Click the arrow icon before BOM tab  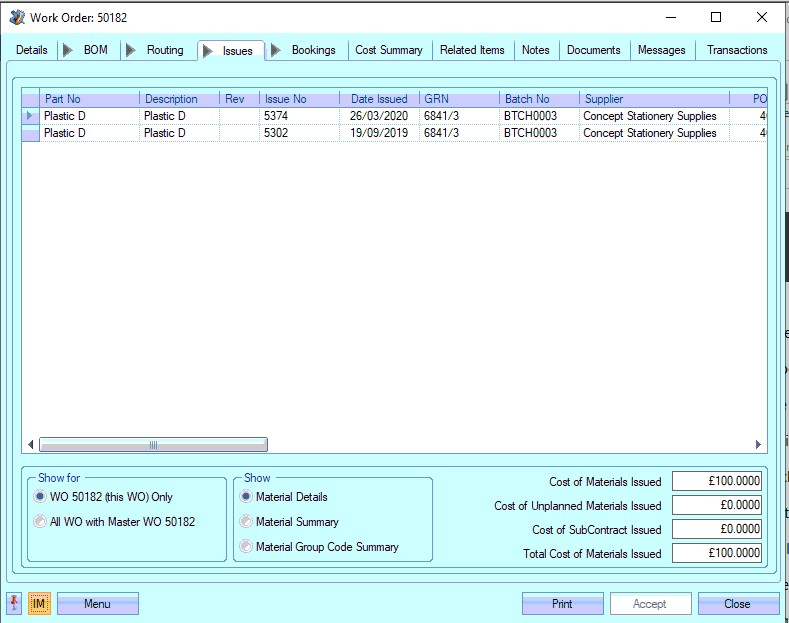coord(68,50)
